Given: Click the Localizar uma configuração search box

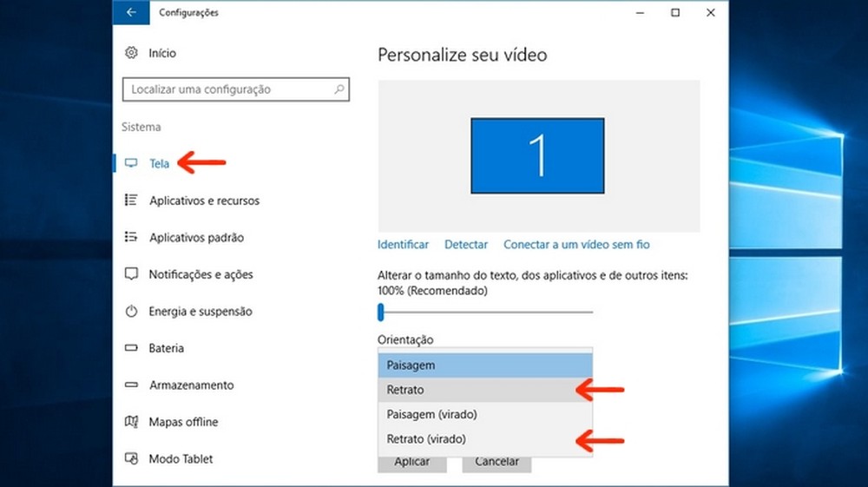Looking at the screenshot, I should tap(236, 89).
